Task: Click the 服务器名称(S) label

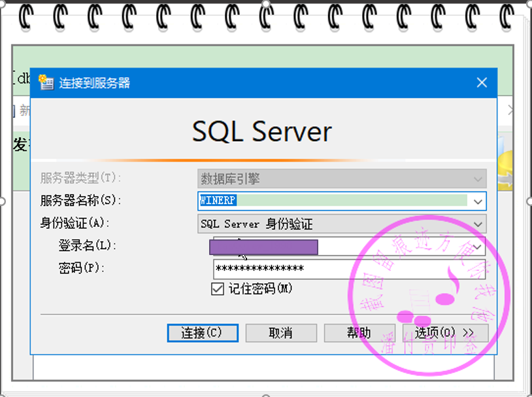Action: [x=80, y=200]
